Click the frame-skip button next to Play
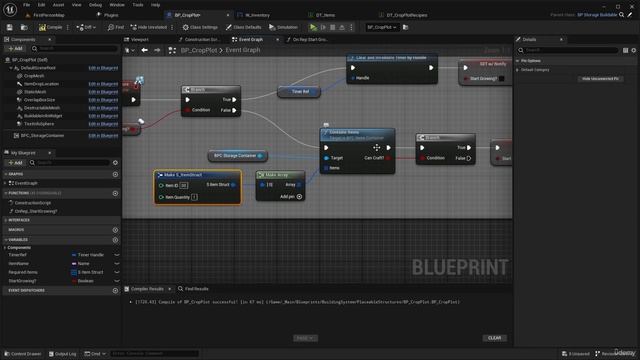Viewport: 640px width, 360px height. (x=323, y=27)
